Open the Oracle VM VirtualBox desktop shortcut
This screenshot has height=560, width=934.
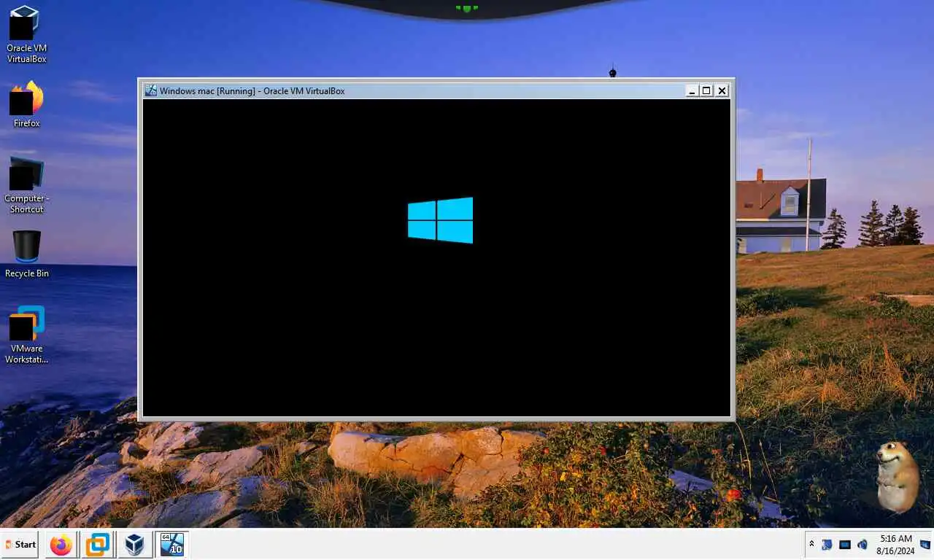26,34
